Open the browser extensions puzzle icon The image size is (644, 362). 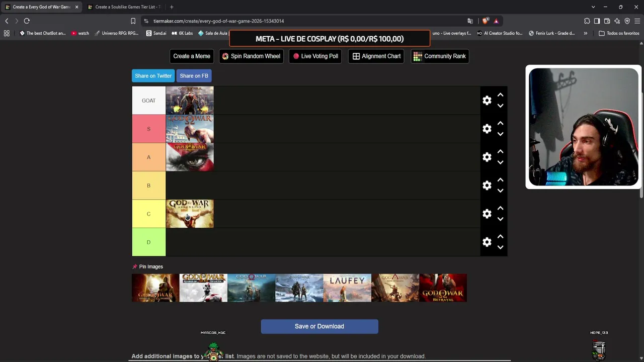click(x=587, y=21)
